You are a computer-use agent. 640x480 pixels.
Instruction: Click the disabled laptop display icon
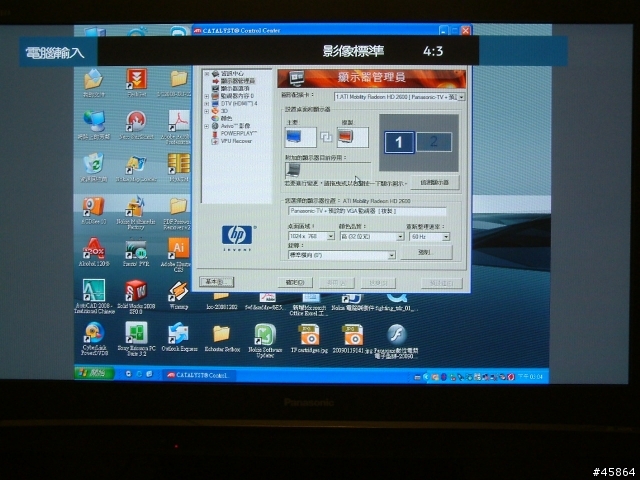[x=293, y=170]
